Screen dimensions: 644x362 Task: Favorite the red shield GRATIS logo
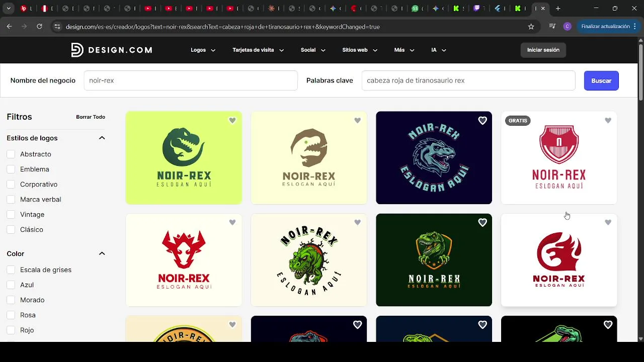(x=608, y=121)
